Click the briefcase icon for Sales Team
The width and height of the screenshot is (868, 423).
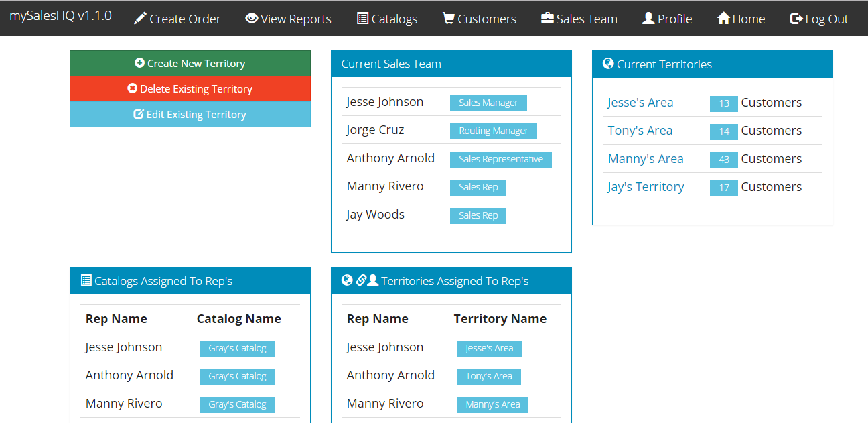point(547,19)
